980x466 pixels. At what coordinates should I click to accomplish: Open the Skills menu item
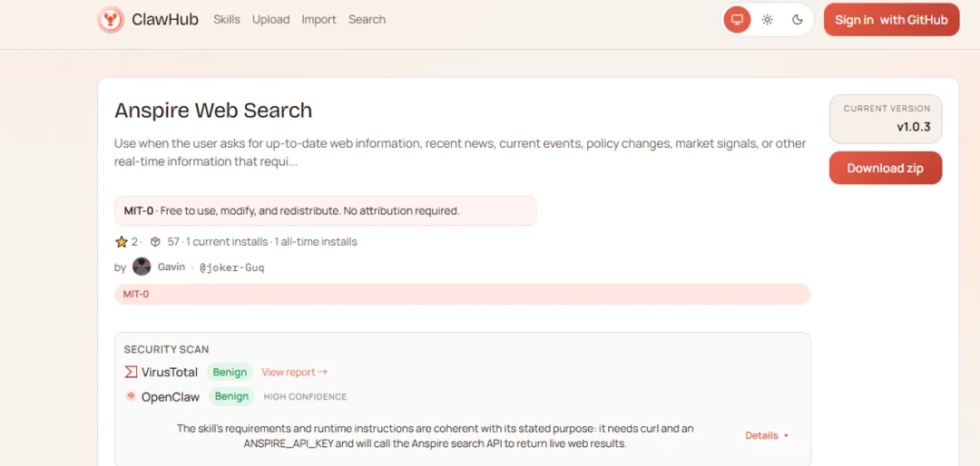pos(226,19)
